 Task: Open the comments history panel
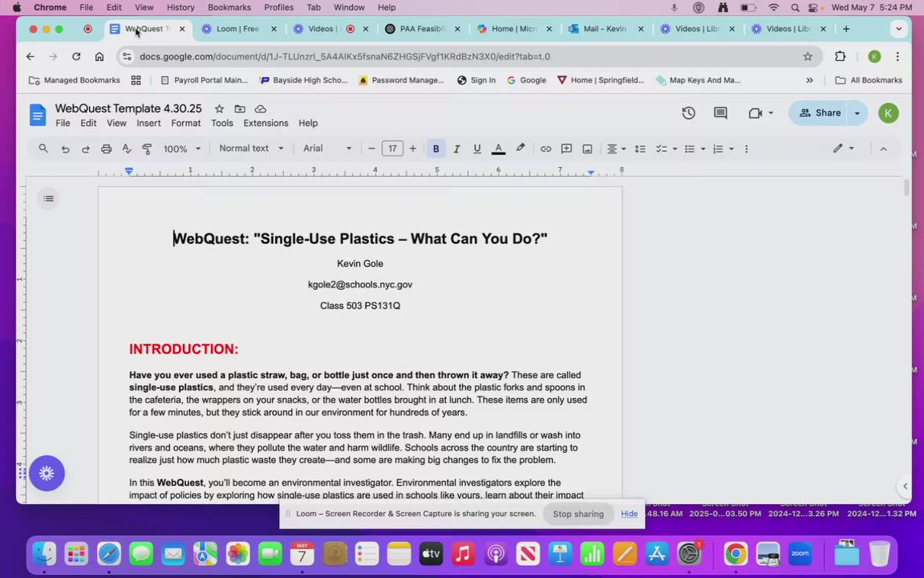coord(720,112)
